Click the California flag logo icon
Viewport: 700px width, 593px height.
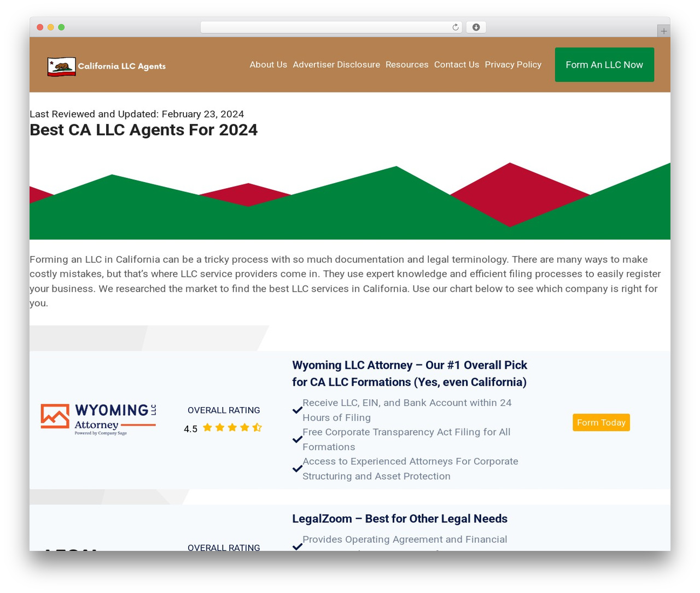click(61, 66)
